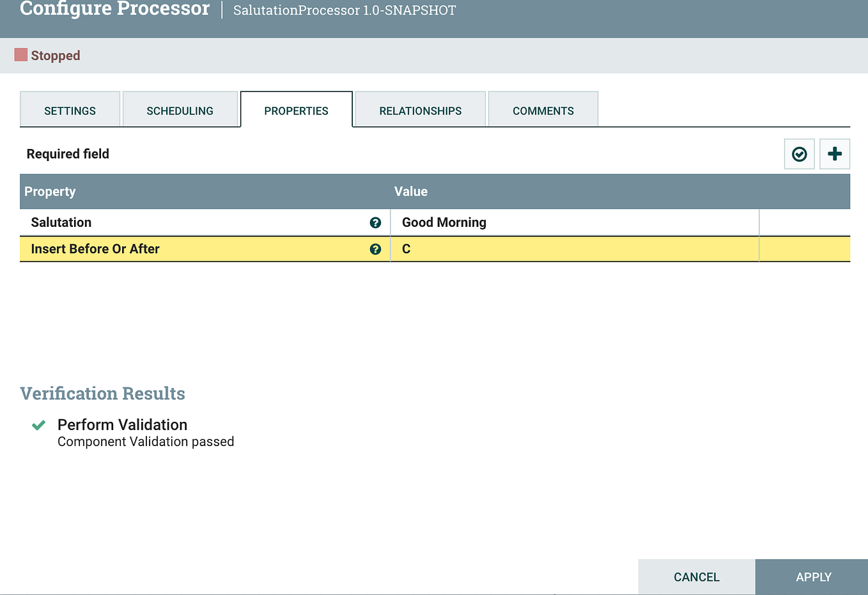Switch to the Relationships tab
Screen dimensions: 868x595
click(419, 110)
